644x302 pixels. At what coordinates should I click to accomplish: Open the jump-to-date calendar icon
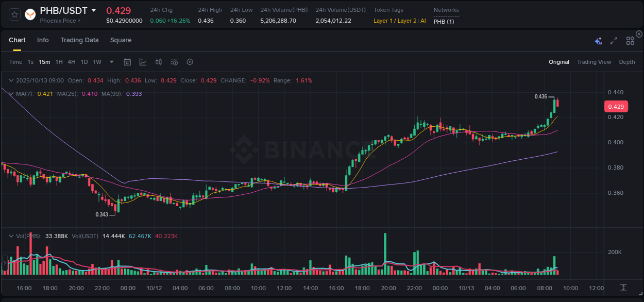pos(127,61)
